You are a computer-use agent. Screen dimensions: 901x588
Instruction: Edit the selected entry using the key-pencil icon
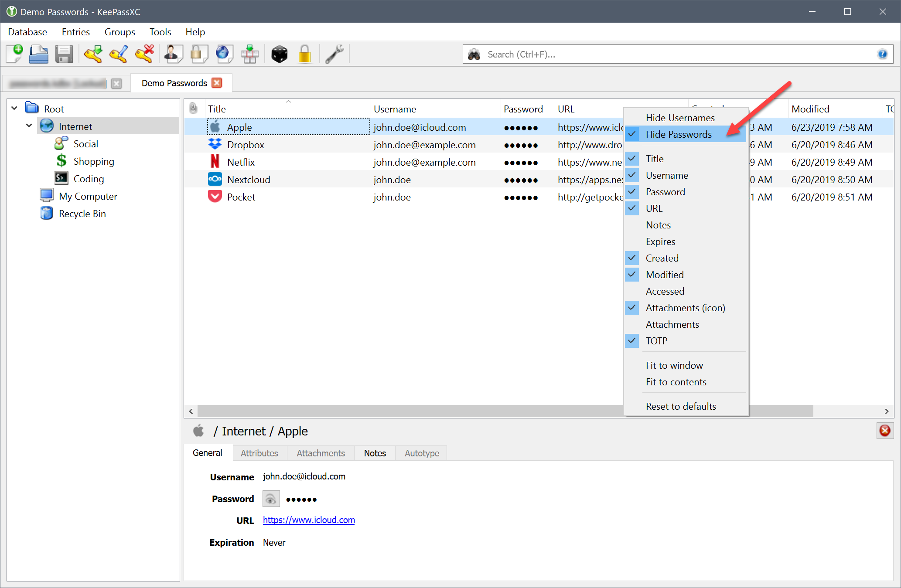(119, 54)
